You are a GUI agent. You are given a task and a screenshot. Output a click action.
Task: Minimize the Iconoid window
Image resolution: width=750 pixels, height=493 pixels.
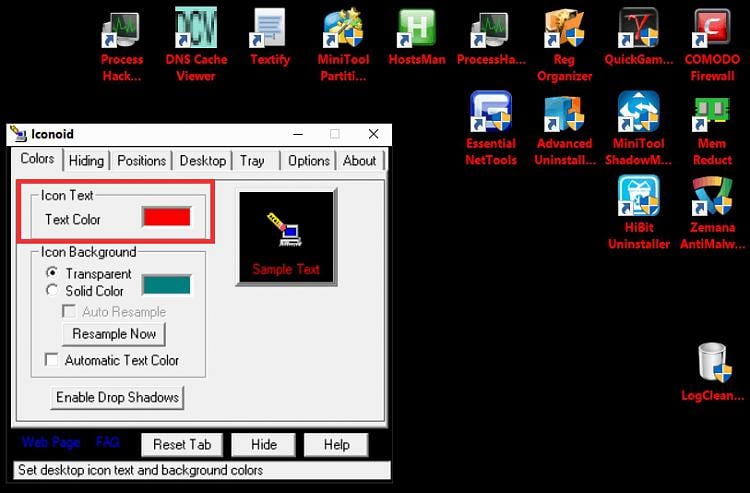[x=298, y=134]
